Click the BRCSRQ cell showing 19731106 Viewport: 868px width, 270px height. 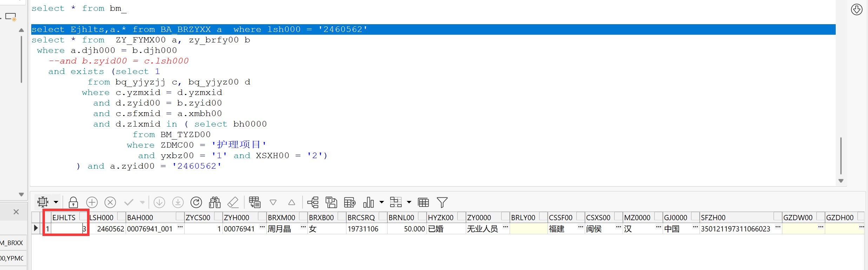367,229
